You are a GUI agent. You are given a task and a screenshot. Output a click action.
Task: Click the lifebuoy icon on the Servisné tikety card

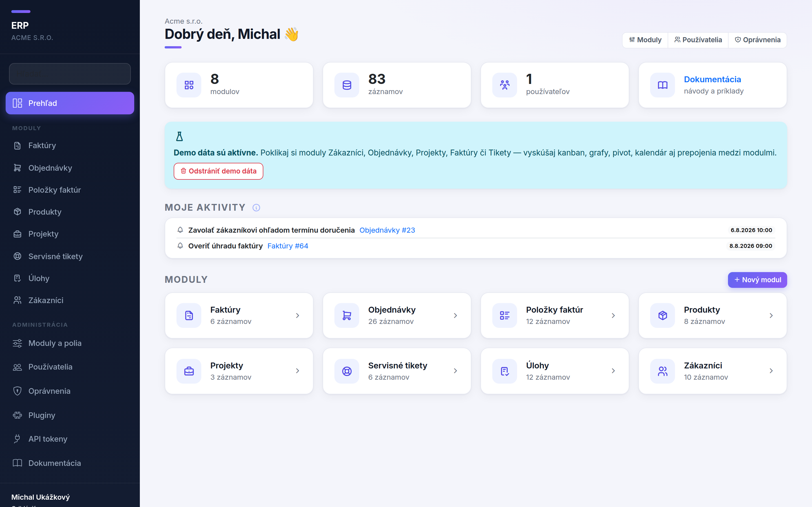347,371
